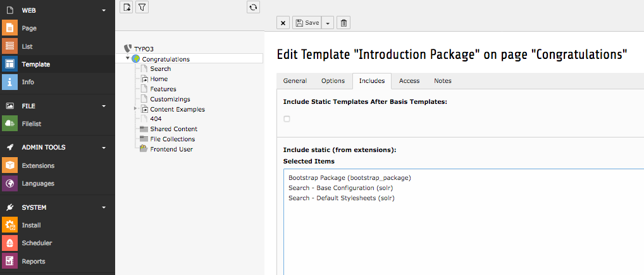Collapse the WEB module group
This screenshot has width=644, height=275.
click(x=104, y=10)
